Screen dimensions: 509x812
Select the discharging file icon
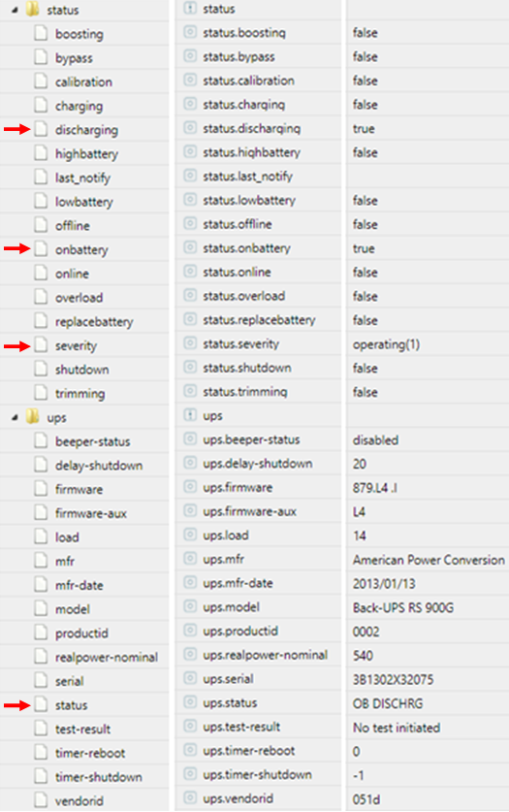(x=41, y=129)
